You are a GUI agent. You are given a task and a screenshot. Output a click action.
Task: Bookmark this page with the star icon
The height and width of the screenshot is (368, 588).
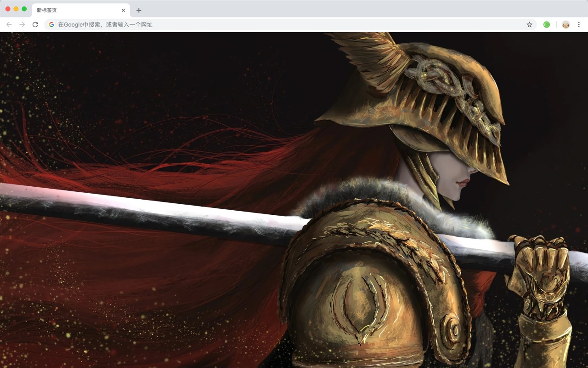(x=529, y=24)
